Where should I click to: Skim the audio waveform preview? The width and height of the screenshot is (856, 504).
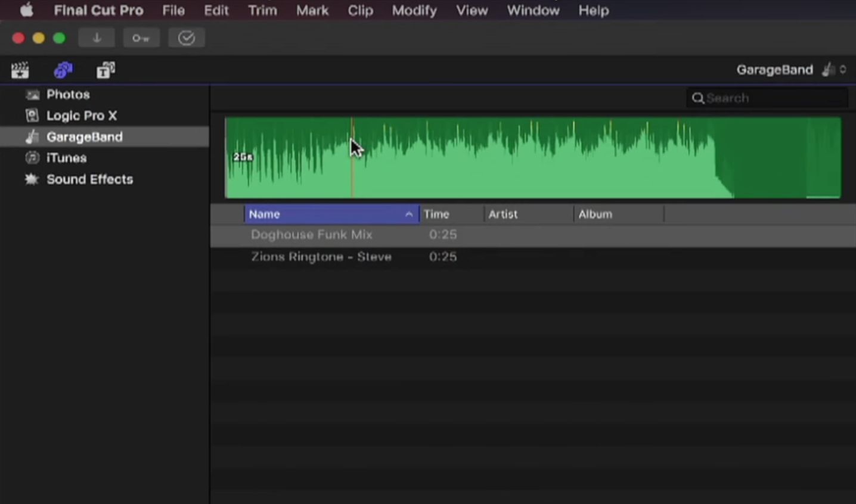pyautogui.click(x=533, y=158)
